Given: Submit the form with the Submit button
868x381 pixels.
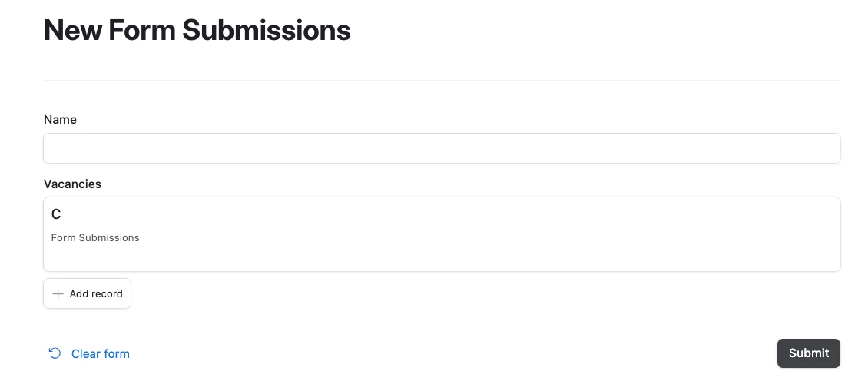Looking at the screenshot, I should [x=808, y=353].
